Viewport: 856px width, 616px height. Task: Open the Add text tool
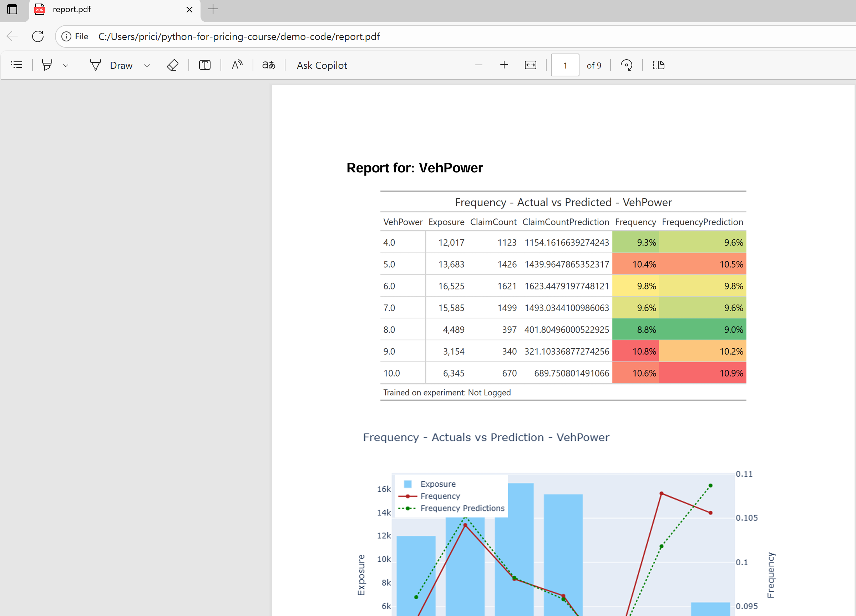click(x=204, y=65)
